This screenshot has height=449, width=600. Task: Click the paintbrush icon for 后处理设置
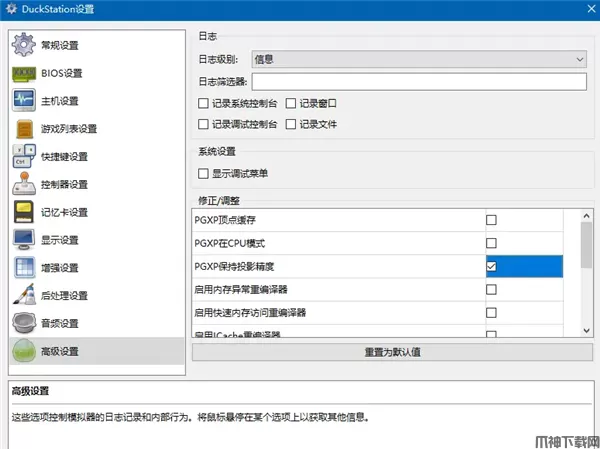(24, 294)
